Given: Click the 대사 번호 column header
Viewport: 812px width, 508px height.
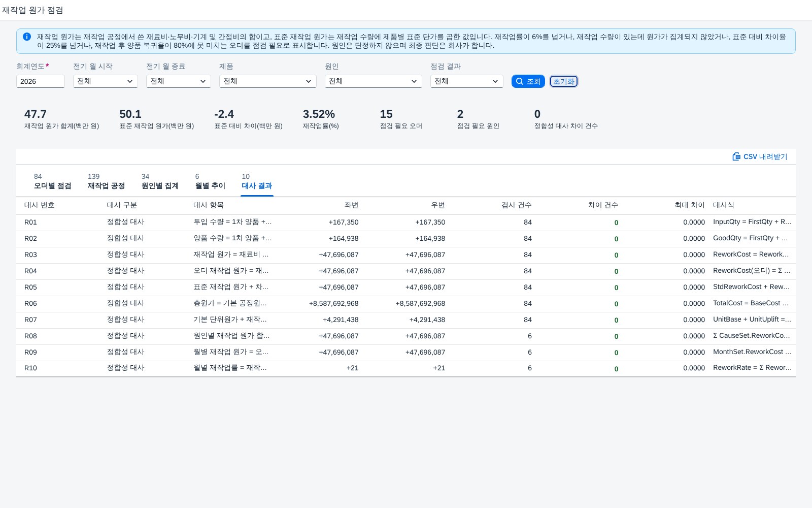Looking at the screenshot, I should coord(40,205).
